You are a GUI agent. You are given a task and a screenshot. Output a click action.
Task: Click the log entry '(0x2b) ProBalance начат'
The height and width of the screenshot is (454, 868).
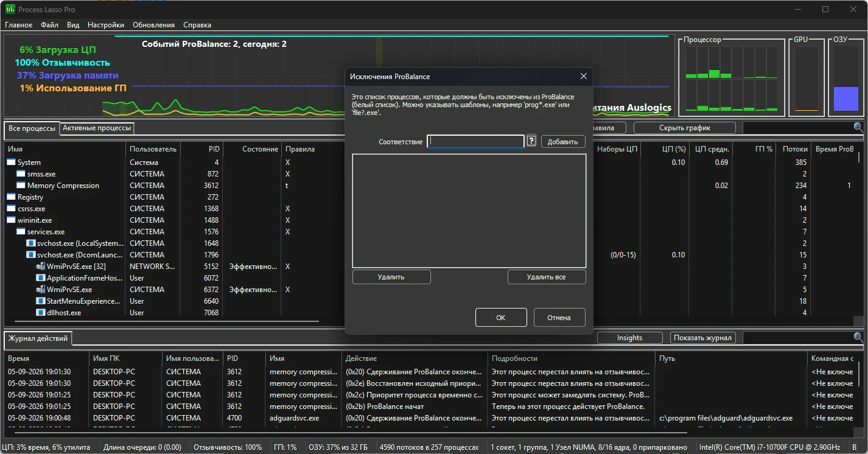pos(385,407)
